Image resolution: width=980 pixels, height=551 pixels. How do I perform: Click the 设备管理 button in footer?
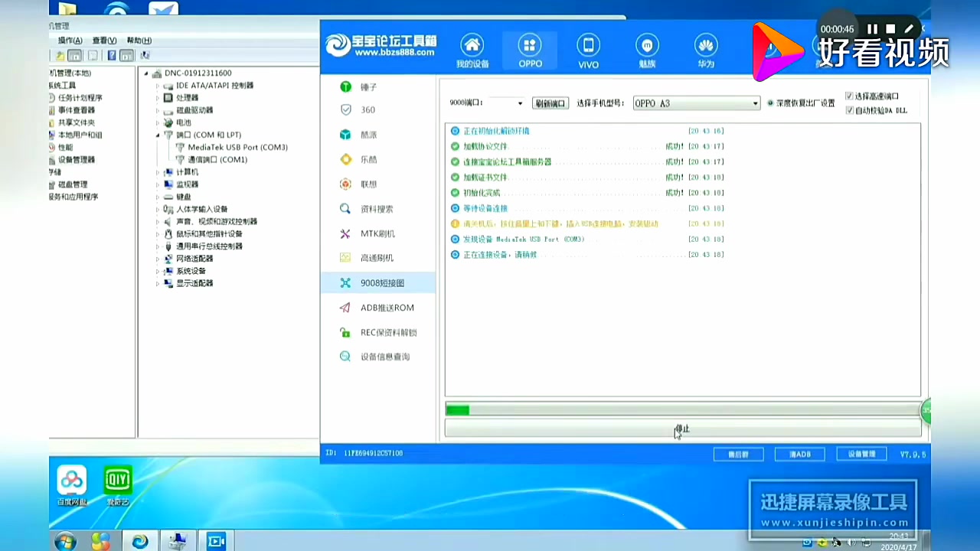tap(861, 454)
